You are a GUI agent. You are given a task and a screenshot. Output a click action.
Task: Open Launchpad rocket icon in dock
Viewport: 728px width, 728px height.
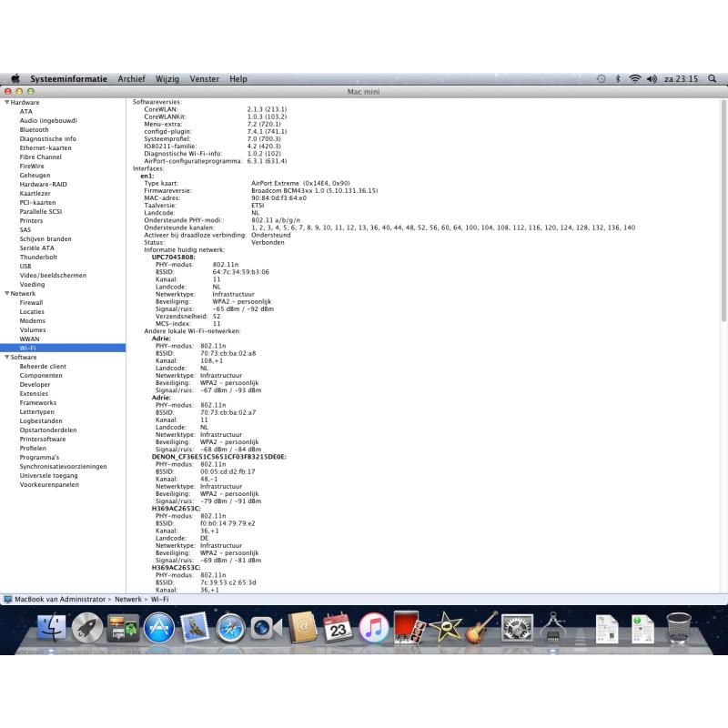click(86, 628)
